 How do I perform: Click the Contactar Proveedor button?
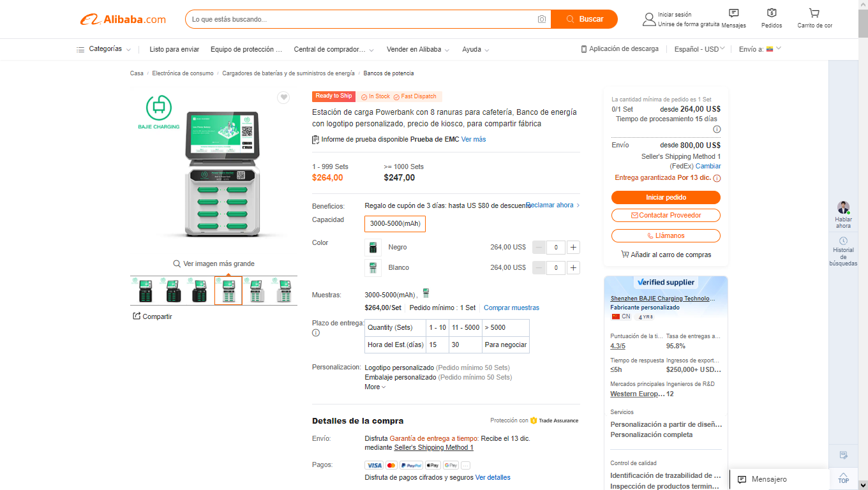pyautogui.click(x=666, y=216)
